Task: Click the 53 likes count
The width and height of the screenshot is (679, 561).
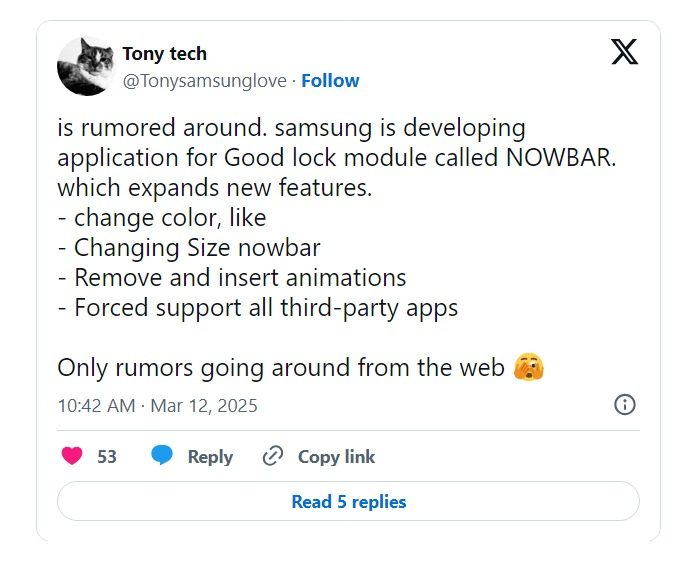Action: pos(107,456)
